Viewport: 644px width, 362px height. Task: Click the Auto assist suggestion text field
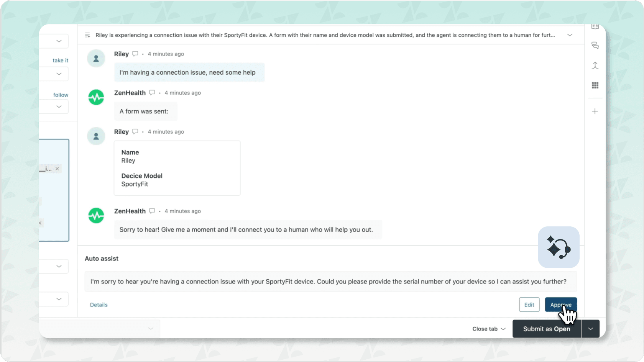[x=330, y=282]
